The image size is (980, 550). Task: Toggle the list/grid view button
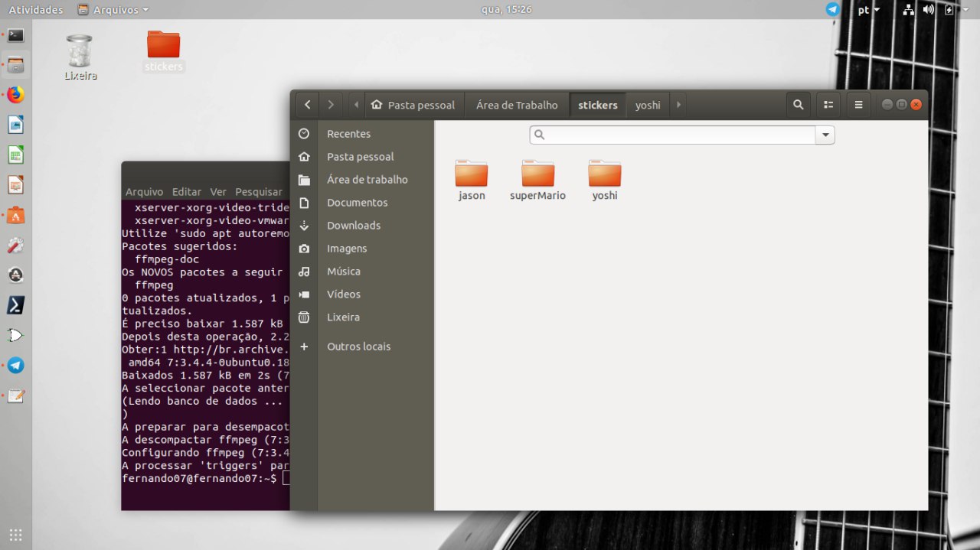(x=828, y=105)
